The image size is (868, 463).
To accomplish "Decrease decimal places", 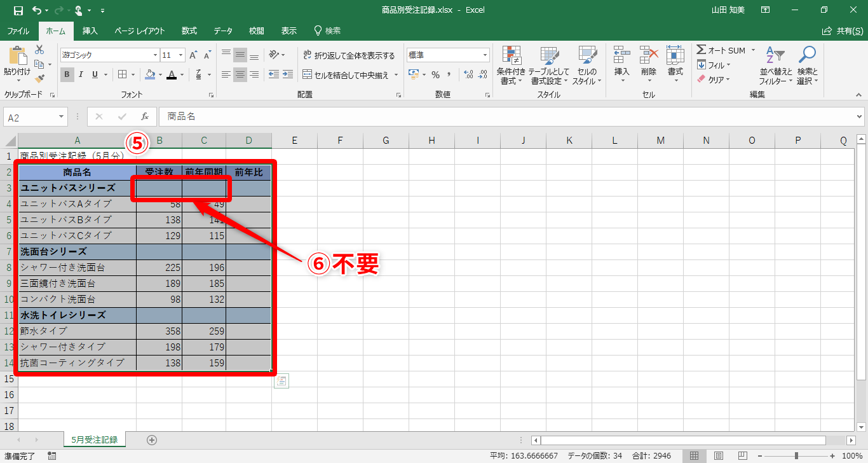I will point(484,74).
